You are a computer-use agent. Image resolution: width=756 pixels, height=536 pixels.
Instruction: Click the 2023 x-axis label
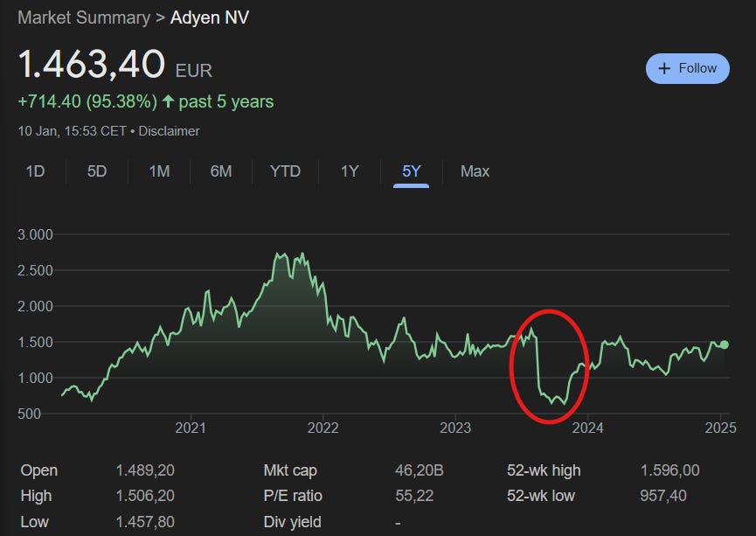[x=455, y=428]
